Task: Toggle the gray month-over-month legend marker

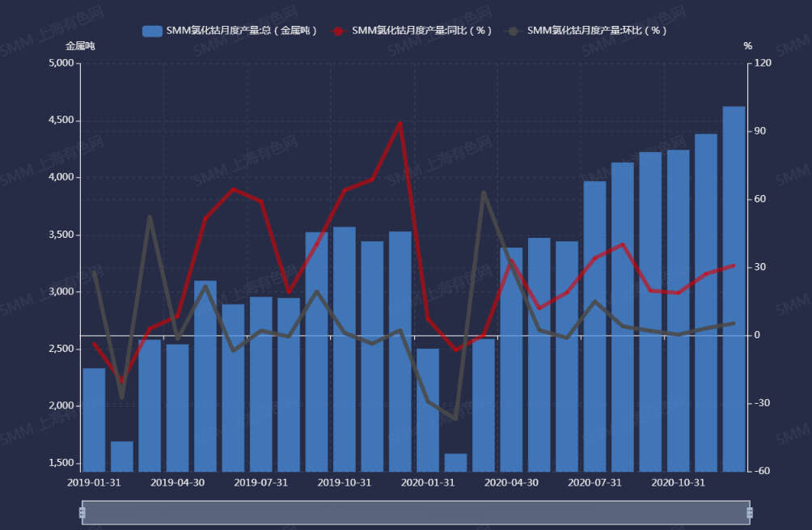Action: pos(513,31)
